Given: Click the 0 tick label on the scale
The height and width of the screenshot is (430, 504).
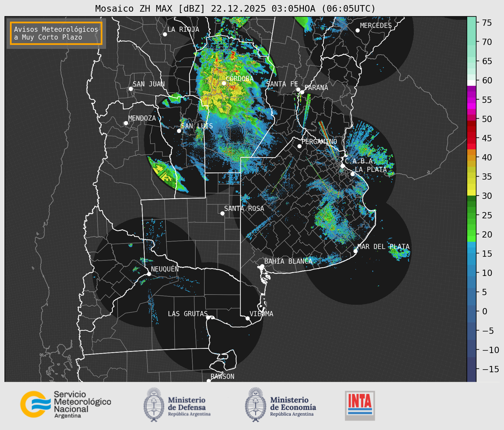Looking at the screenshot, I should 485,311.
